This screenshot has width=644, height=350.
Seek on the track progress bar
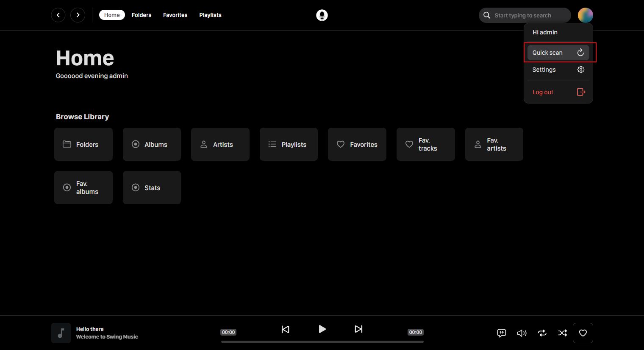click(322, 342)
